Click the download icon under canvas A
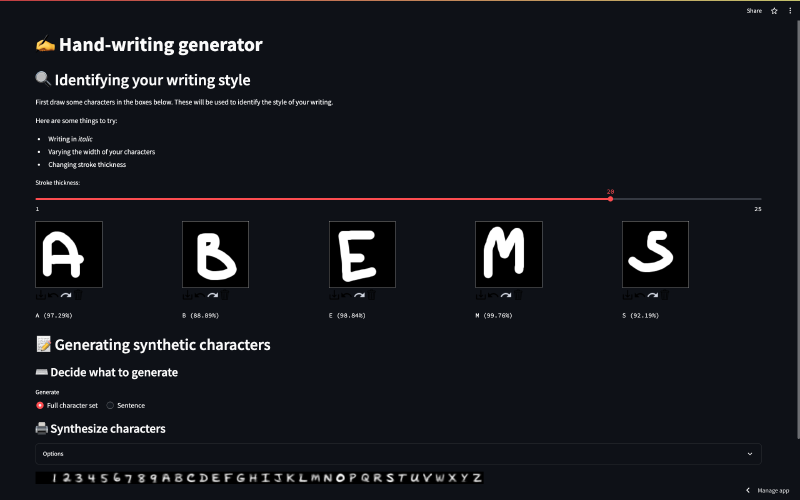The width and height of the screenshot is (800, 500). [x=39, y=295]
